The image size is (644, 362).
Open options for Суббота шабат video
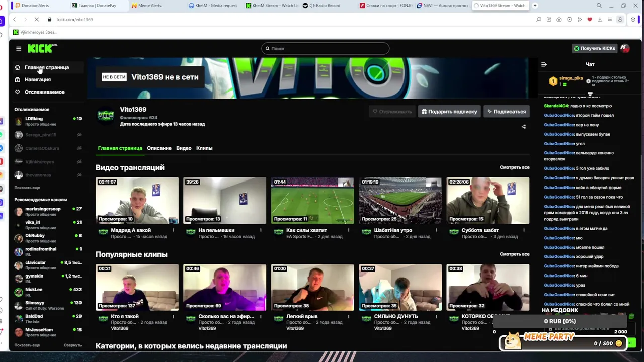(524, 230)
